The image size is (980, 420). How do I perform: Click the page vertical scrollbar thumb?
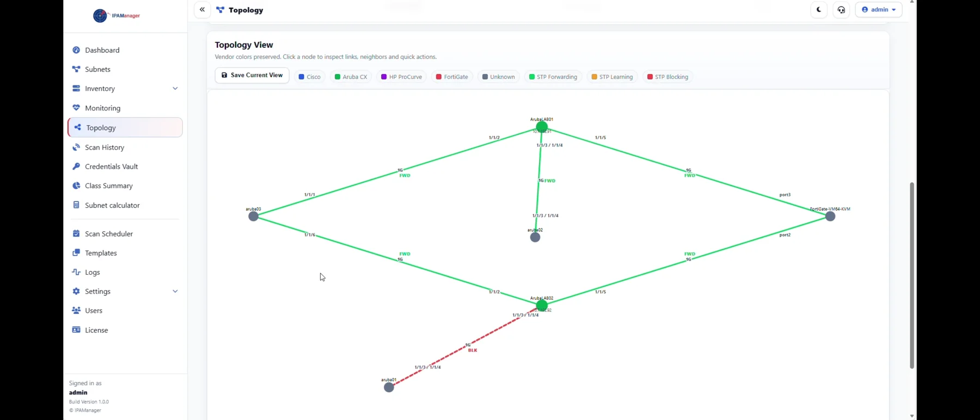[912, 275]
